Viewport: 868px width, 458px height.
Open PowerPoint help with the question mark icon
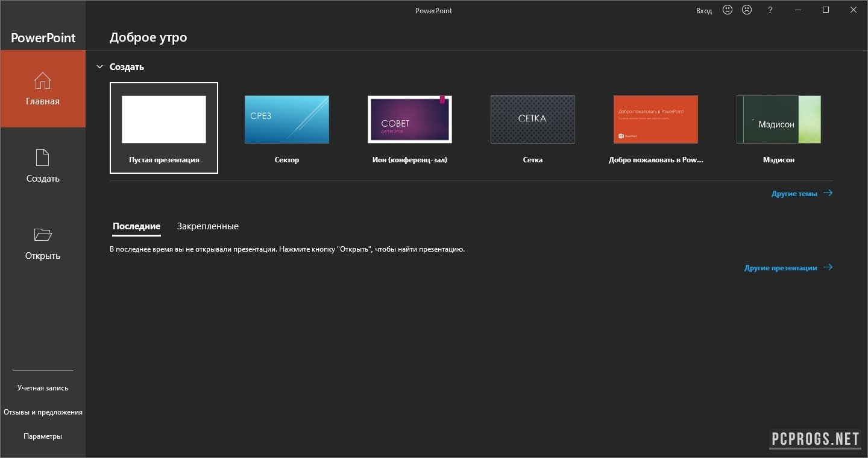tap(770, 10)
